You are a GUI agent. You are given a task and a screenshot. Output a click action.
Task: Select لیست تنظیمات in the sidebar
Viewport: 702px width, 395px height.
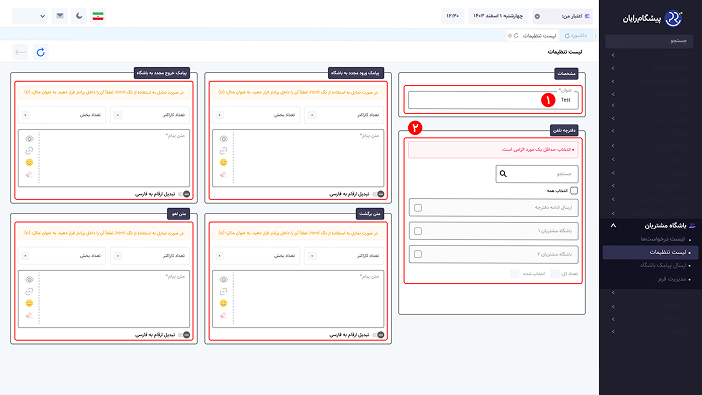click(650, 252)
